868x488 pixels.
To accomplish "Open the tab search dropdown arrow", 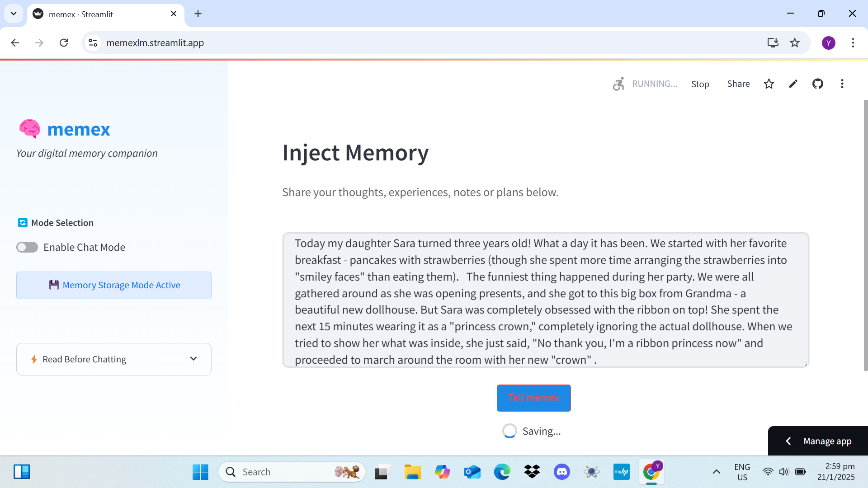I will [x=14, y=14].
